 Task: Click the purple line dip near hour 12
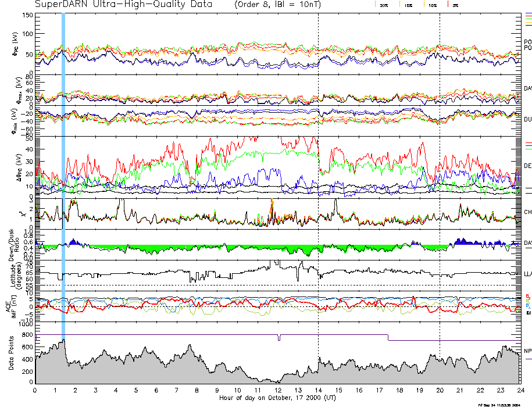(279, 338)
